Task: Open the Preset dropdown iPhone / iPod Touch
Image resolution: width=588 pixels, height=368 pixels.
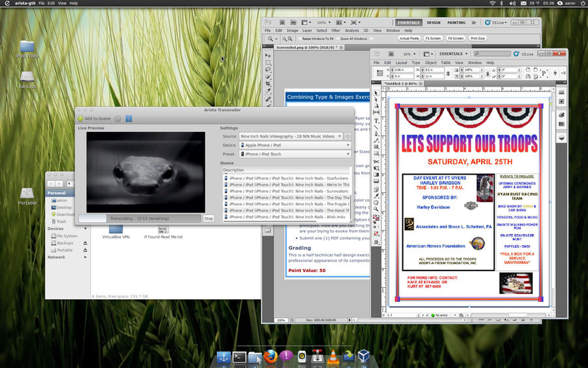Action: [x=295, y=154]
